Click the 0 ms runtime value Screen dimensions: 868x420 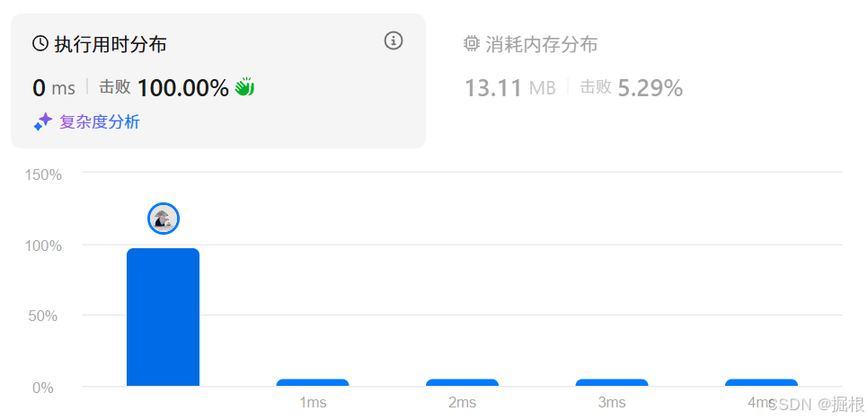(54, 88)
